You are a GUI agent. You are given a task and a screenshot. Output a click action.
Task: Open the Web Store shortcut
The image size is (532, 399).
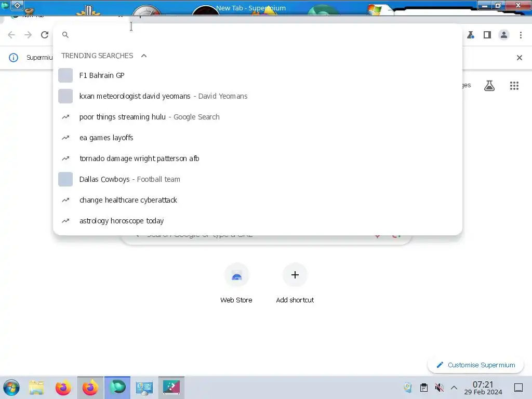coord(236,283)
